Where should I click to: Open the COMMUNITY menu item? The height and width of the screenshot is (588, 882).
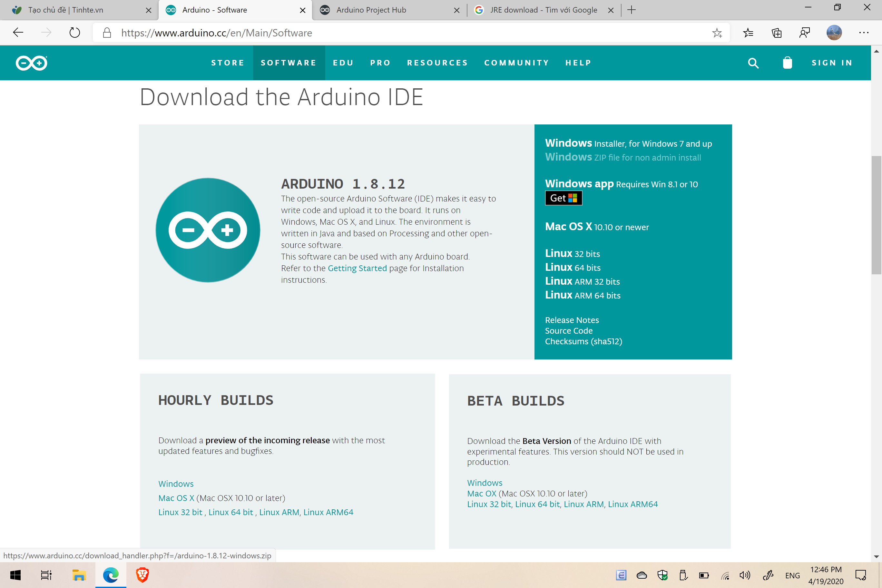[516, 63]
